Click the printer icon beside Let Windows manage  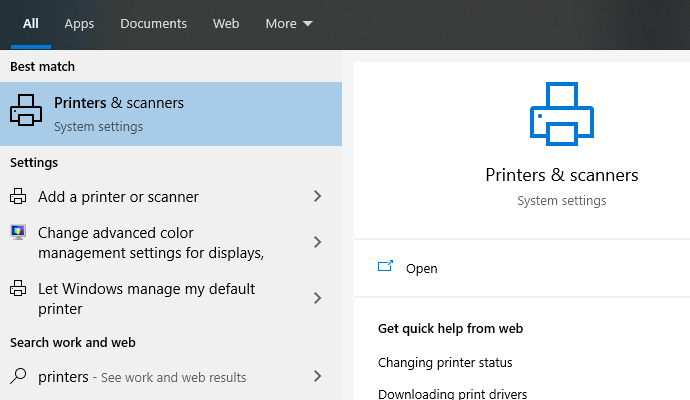(18, 288)
